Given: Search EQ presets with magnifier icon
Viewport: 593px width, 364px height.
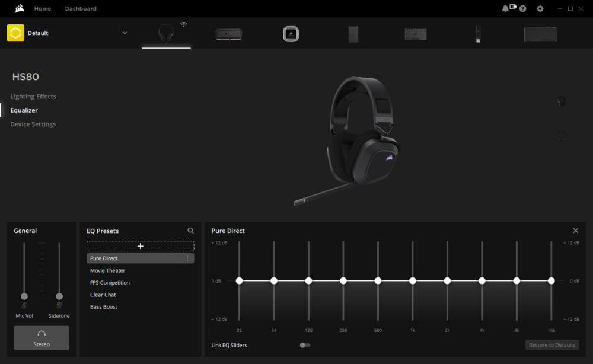Looking at the screenshot, I should (x=190, y=231).
